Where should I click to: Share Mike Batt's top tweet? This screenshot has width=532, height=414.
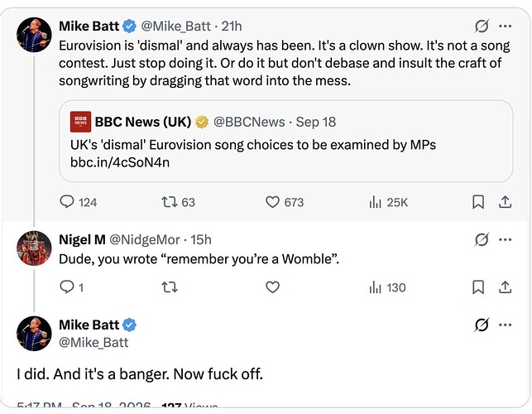(506, 202)
